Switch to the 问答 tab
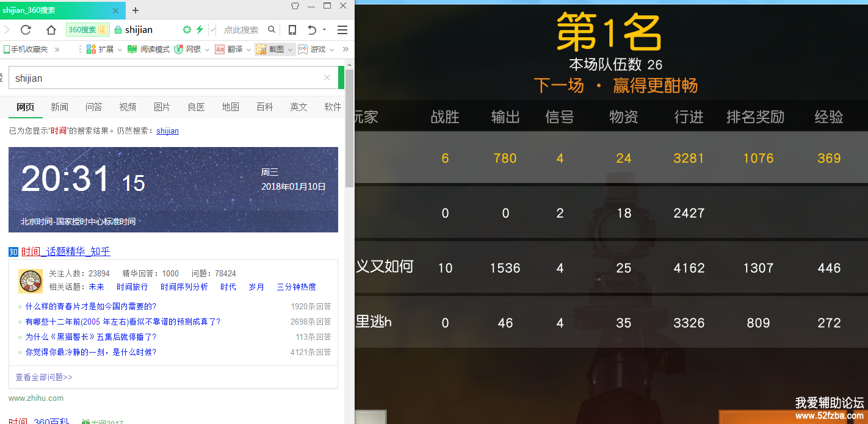The height and width of the screenshot is (424, 868). (94, 107)
